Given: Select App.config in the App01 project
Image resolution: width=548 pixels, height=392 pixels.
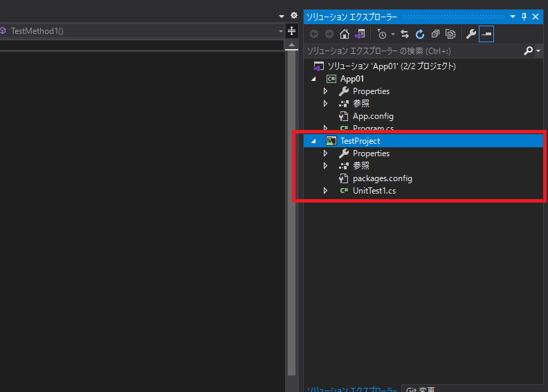Looking at the screenshot, I should coord(373,116).
